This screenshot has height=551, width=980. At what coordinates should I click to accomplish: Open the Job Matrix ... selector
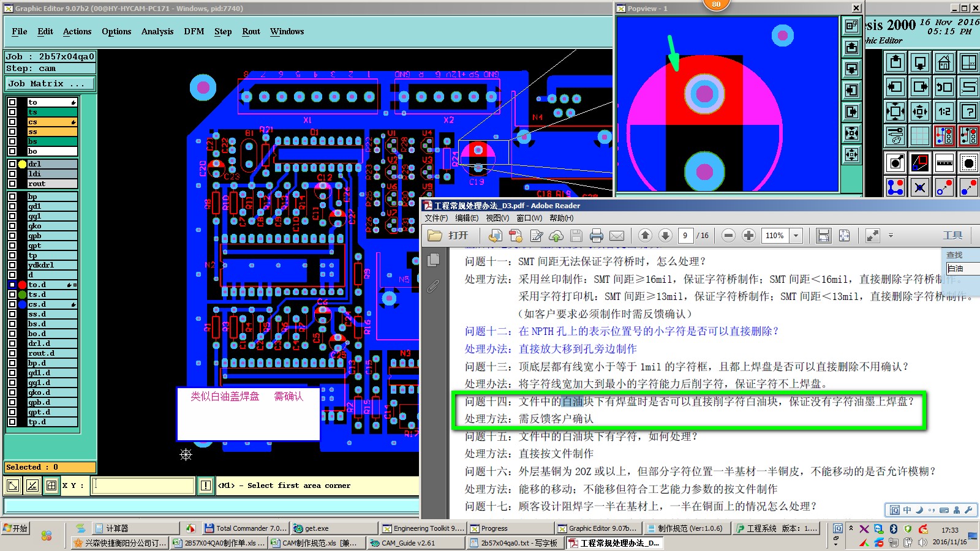50,84
